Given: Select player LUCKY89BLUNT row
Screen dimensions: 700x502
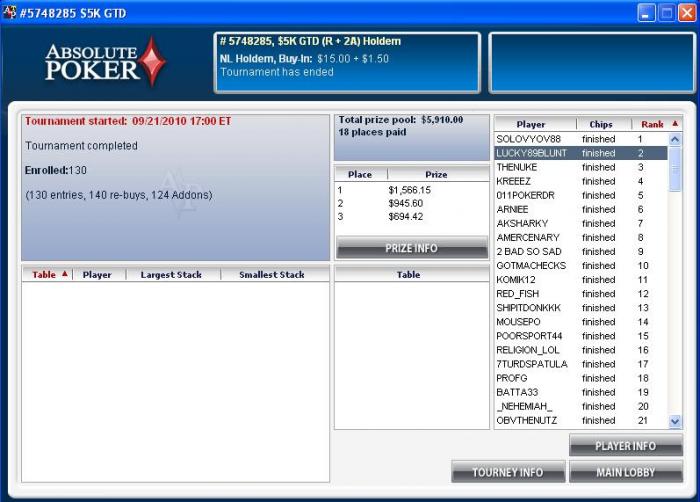Looking at the screenshot, I should [581, 153].
